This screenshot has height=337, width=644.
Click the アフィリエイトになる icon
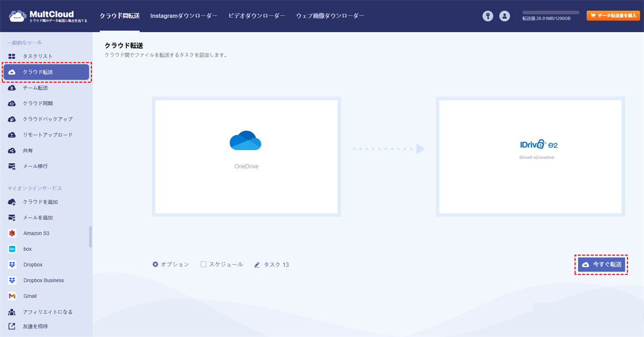pos(12,312)
